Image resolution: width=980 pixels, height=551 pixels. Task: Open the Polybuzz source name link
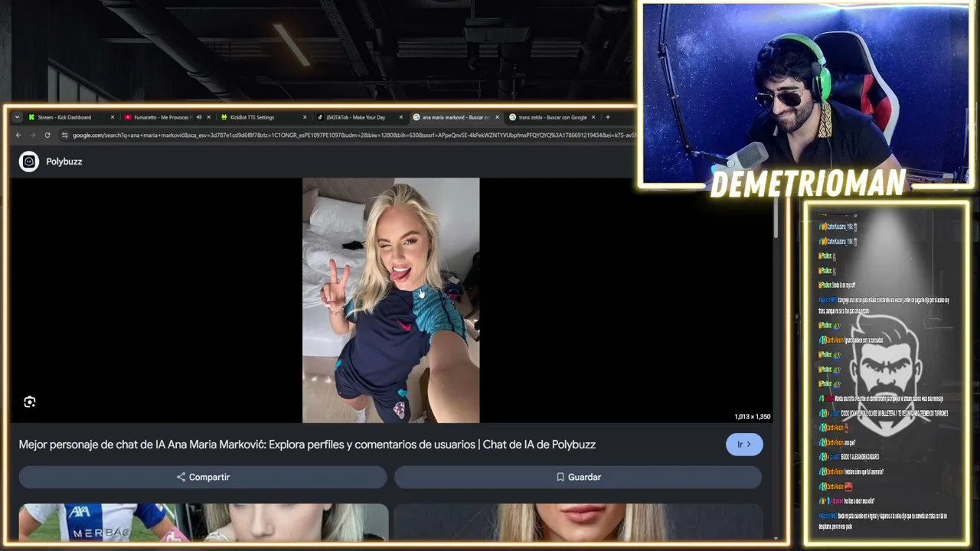pos(64,161)
